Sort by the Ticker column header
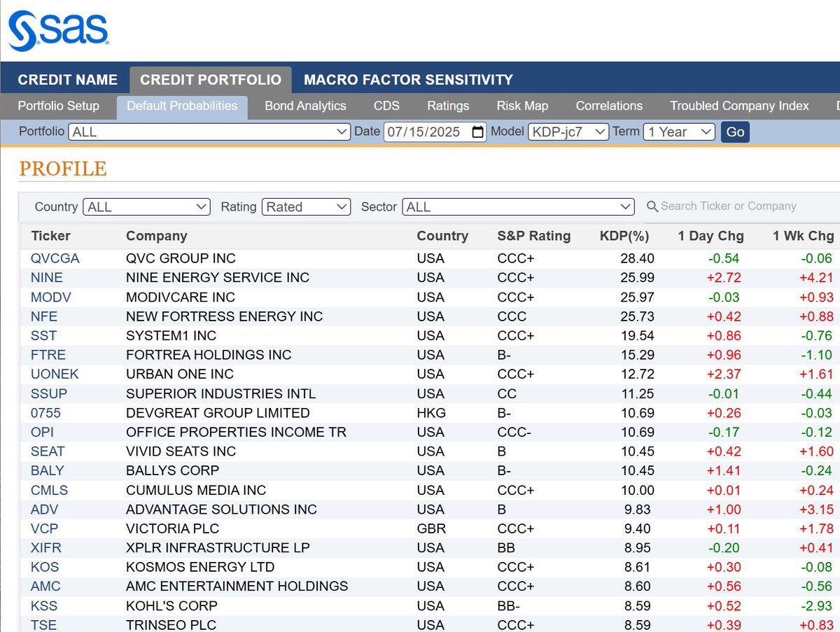840x632 pixels. pos(50,236)
